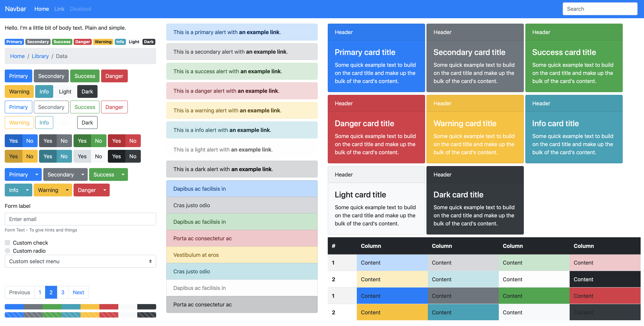This screenshot has width=644, height=326.
Task: Select the Custom radio option
Action: point(7,251)
